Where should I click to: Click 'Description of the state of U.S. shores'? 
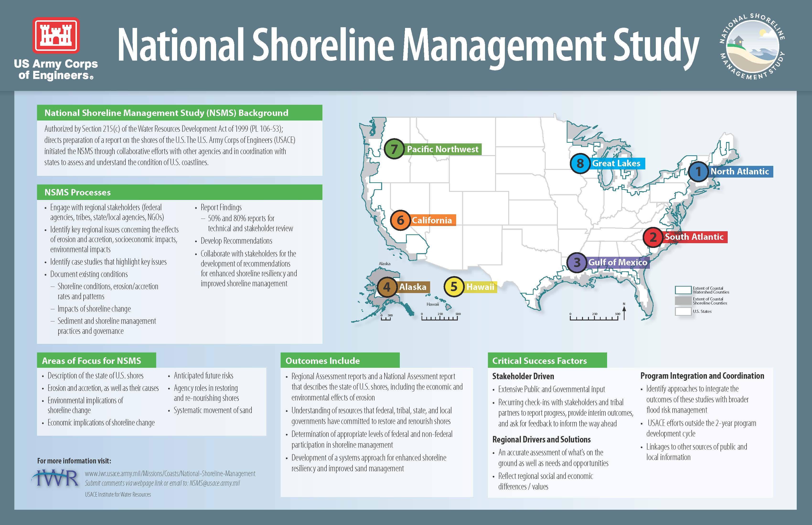tap(96, 376)
